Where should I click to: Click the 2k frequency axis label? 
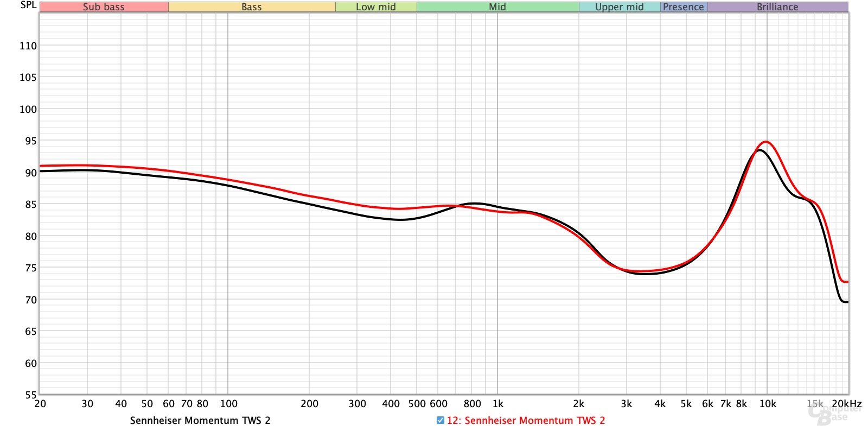point(579,403)
